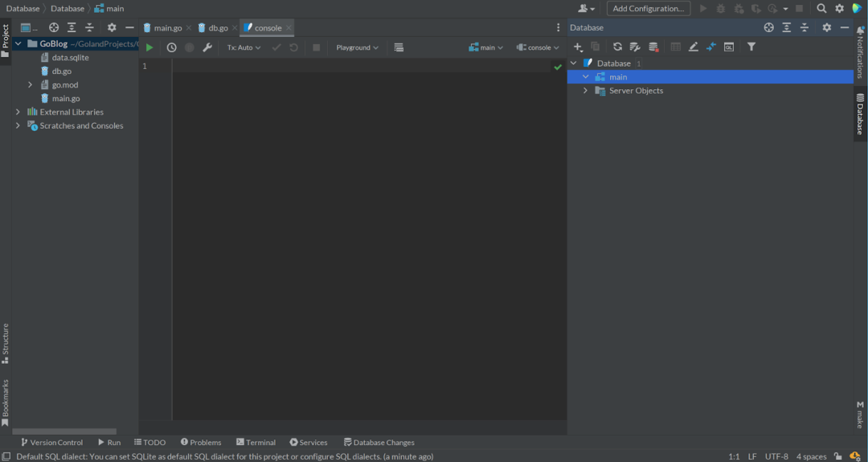Collapse the GoBlog project root
This screenshot has height=462, width=868.
pyautogui.click(x=18, y=43)
